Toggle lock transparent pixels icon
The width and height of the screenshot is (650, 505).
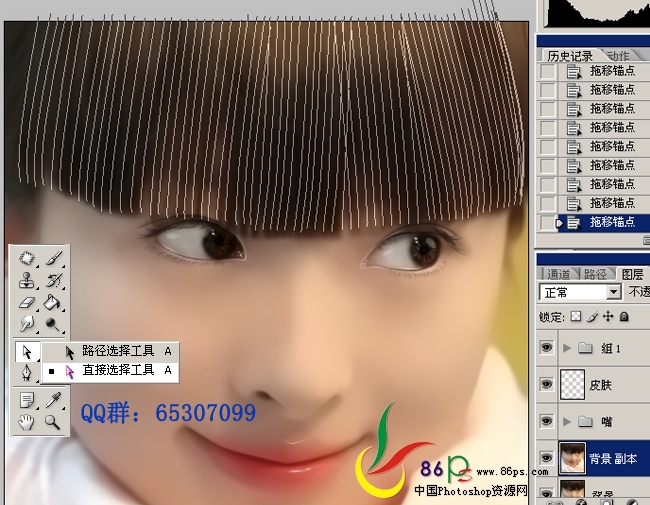coord(576,317)
